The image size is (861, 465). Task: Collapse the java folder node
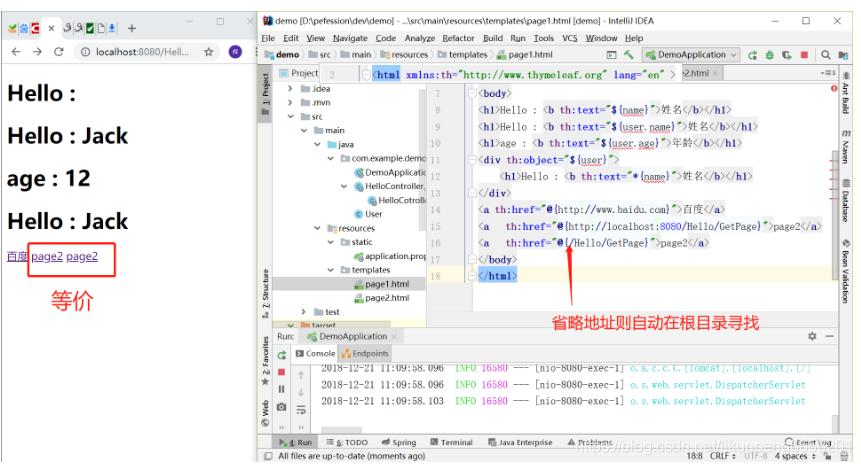click(x=317, y=144)
